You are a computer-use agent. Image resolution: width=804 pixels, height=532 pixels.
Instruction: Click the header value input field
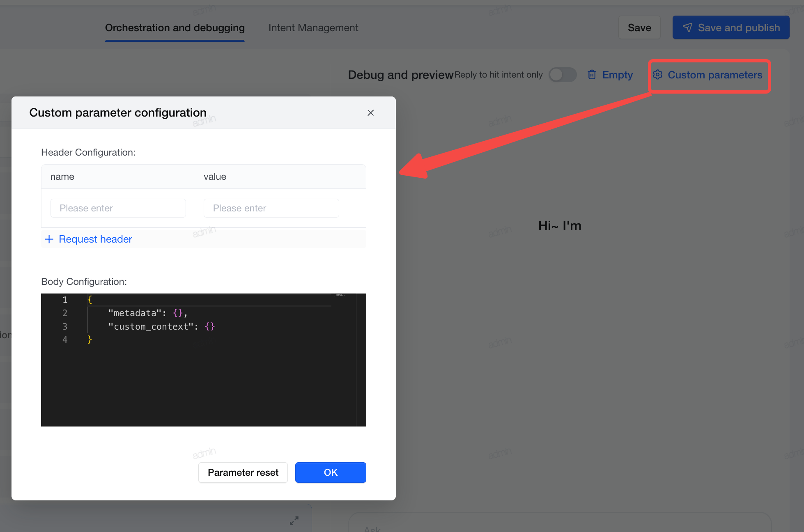pos(271,208)
